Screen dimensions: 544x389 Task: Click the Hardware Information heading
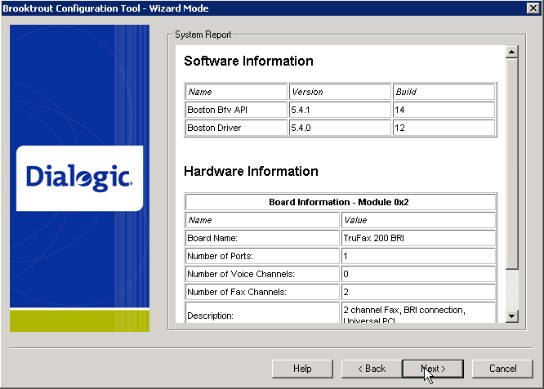click(x=251, y=171)
